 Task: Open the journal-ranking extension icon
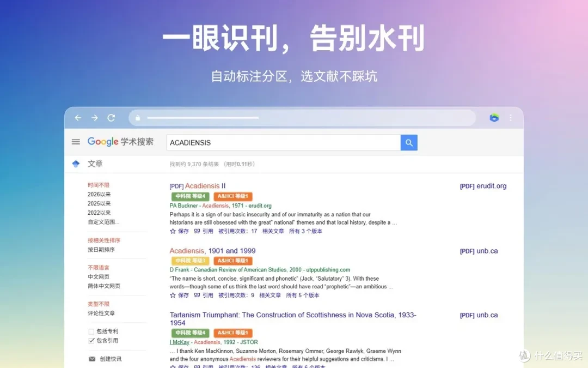click(494, 118)
